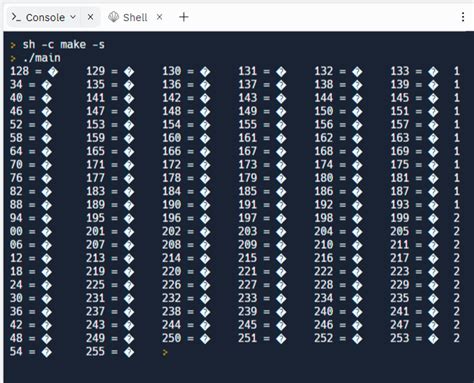
Task: Click the Console prompt icon in tab
Action: pyautogui.click(x=16, y=17)
